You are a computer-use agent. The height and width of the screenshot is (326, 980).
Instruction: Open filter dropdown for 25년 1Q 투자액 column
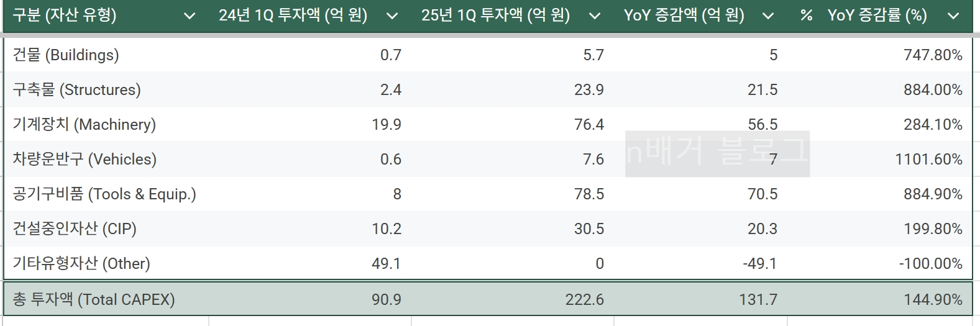(595, 16)
